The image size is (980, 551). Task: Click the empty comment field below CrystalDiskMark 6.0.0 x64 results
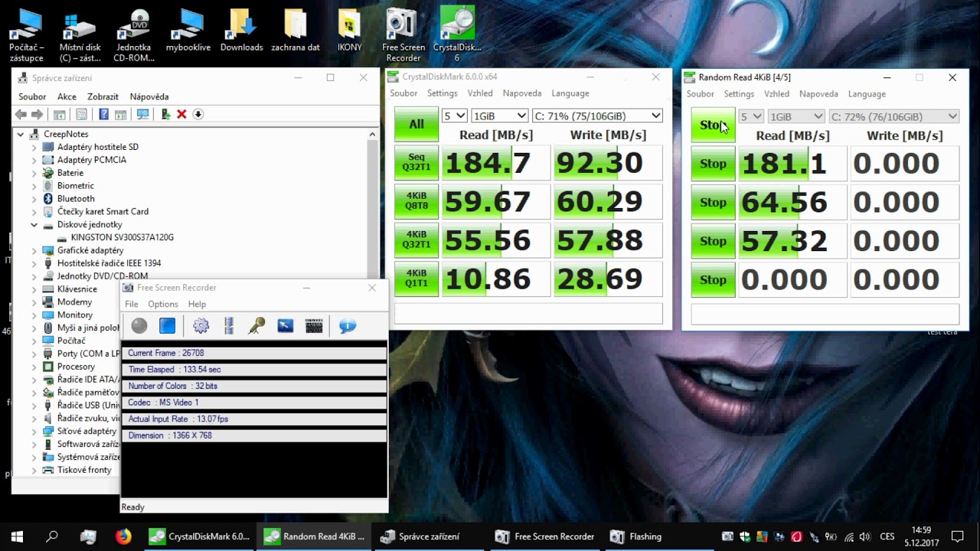tap(528, 313)
